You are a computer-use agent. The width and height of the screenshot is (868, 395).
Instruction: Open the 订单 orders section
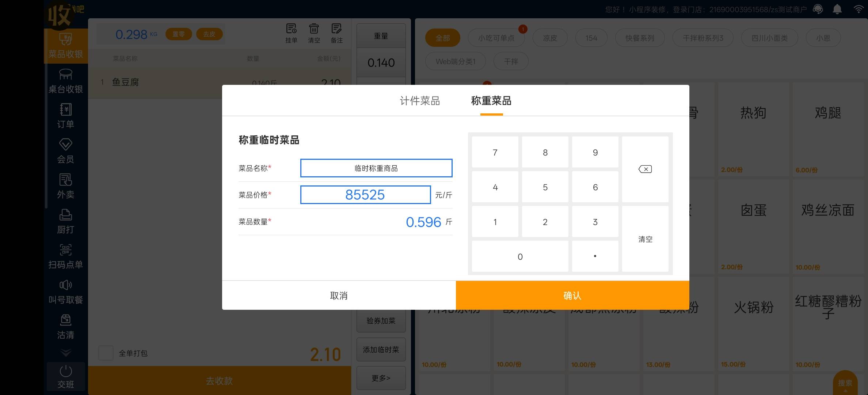coord(66,116)
